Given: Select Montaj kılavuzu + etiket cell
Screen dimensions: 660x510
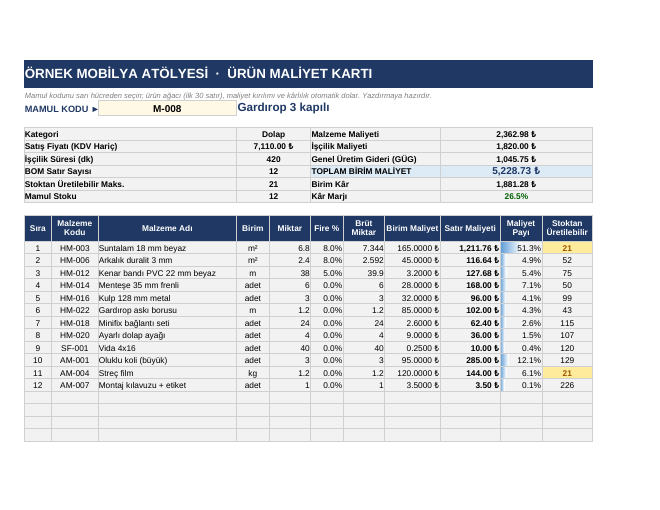Looking at the screenshot, I should coord(167,385).
